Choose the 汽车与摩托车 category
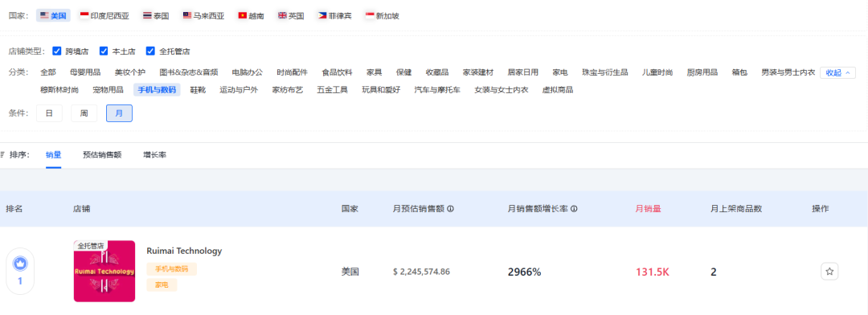Viewport: 868px width, 315px height. 437,90
